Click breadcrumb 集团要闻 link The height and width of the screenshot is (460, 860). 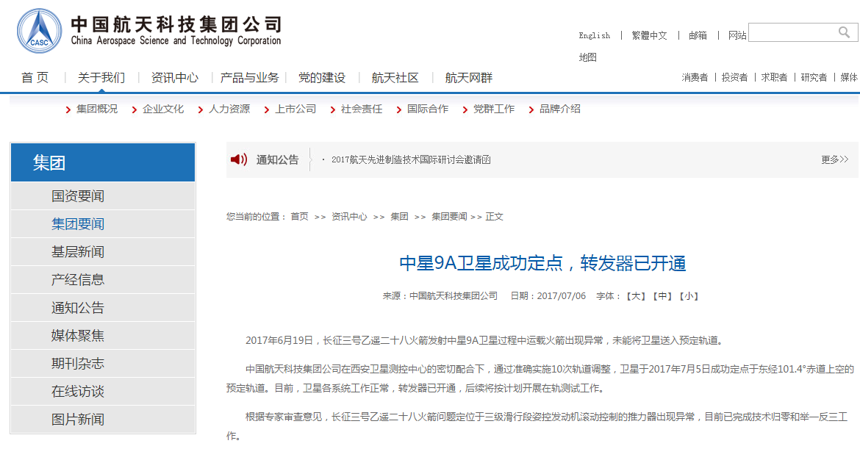pyautogui.click(x=449, y=217)
